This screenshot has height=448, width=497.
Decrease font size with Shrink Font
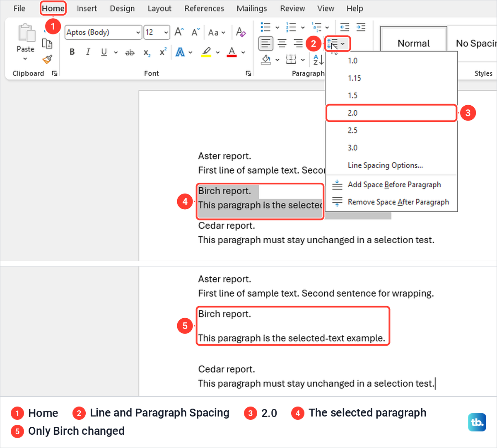tap(195, 32)
